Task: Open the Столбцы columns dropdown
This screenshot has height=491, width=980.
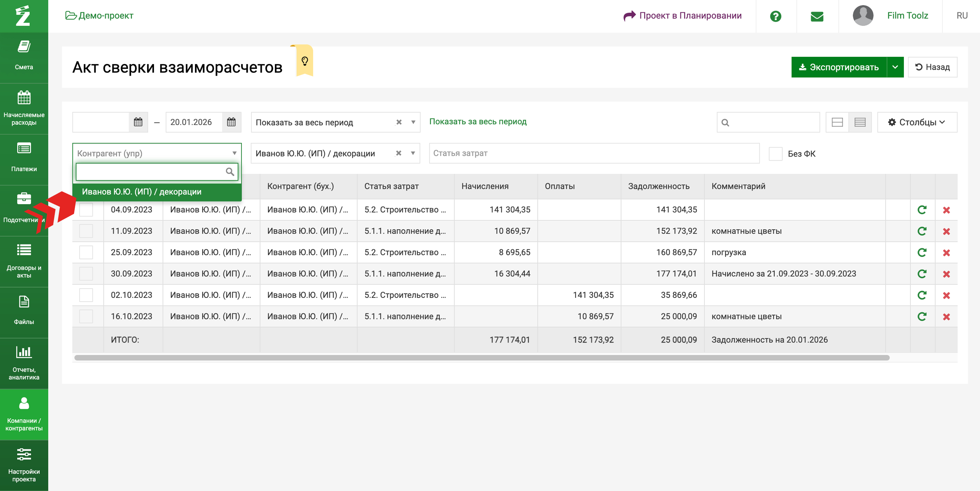Action: pyautogui.click(x=917, y=122)
